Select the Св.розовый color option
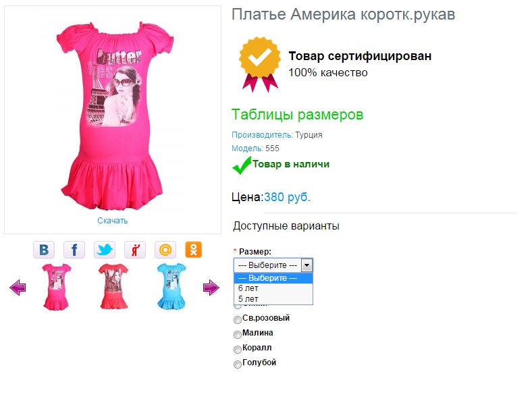The image size is (532, 401). tap(238, 319)
